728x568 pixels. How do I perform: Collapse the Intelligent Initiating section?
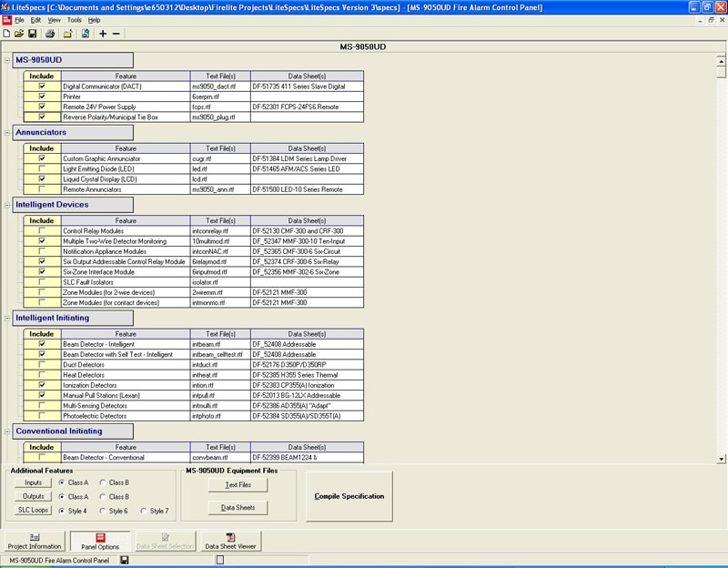[8, 319]
